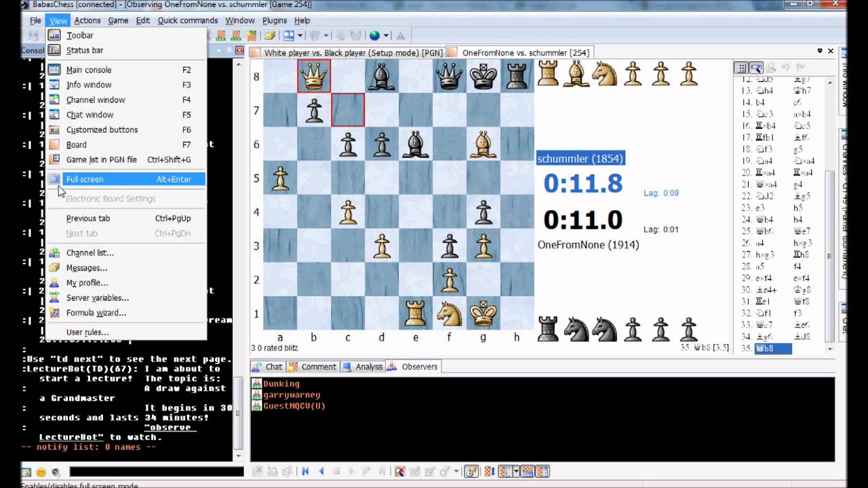The height and width of the screenshot is (488, 868).
Task: Click the board setup position icon in bottom toolbar
Action: 400,472
